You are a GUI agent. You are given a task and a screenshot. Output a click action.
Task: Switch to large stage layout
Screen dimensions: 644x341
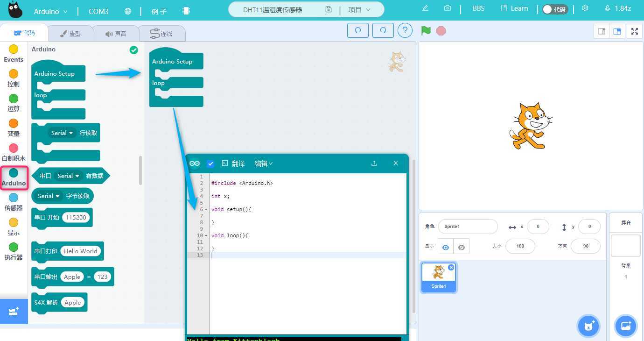click(x=617, y=31)
